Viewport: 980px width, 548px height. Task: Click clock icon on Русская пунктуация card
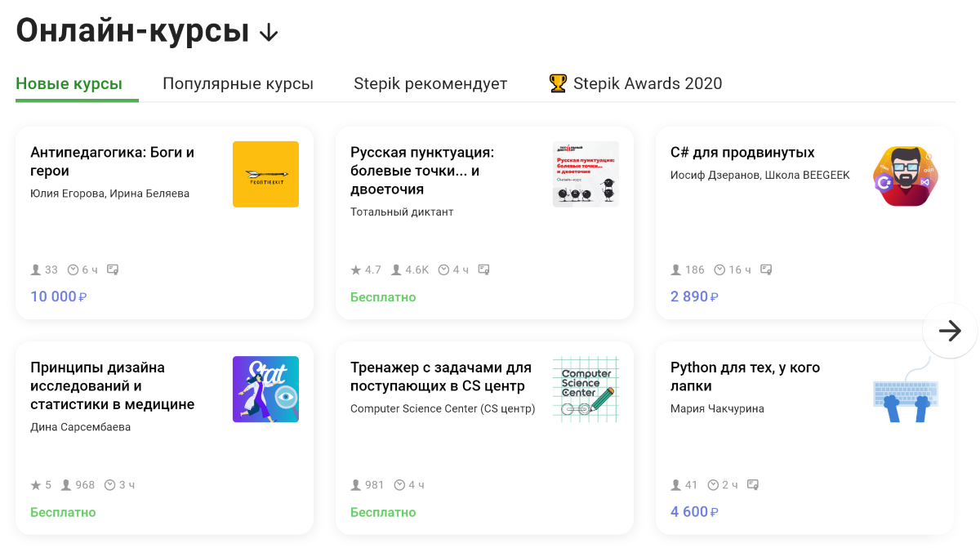443,270
